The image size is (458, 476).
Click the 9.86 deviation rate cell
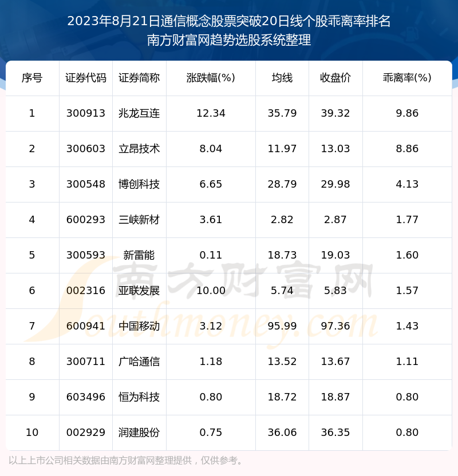click(x=407, y=113)
